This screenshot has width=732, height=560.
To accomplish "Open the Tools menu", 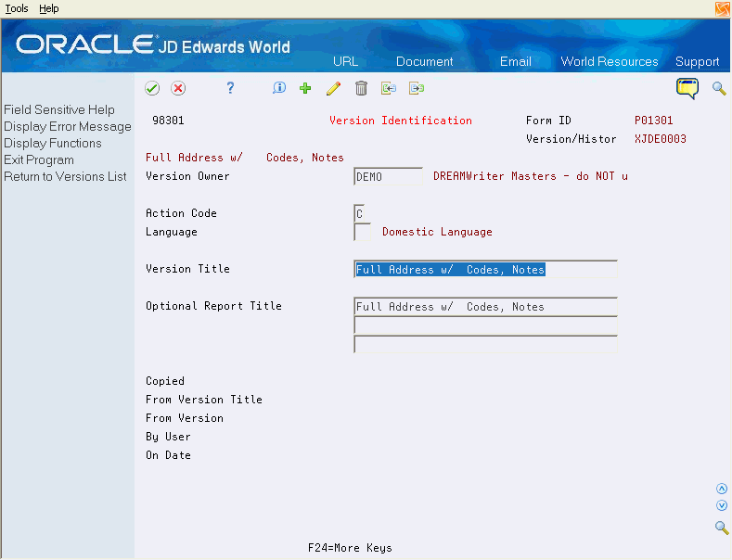I will pyautogui.click(x=17, y=8).
